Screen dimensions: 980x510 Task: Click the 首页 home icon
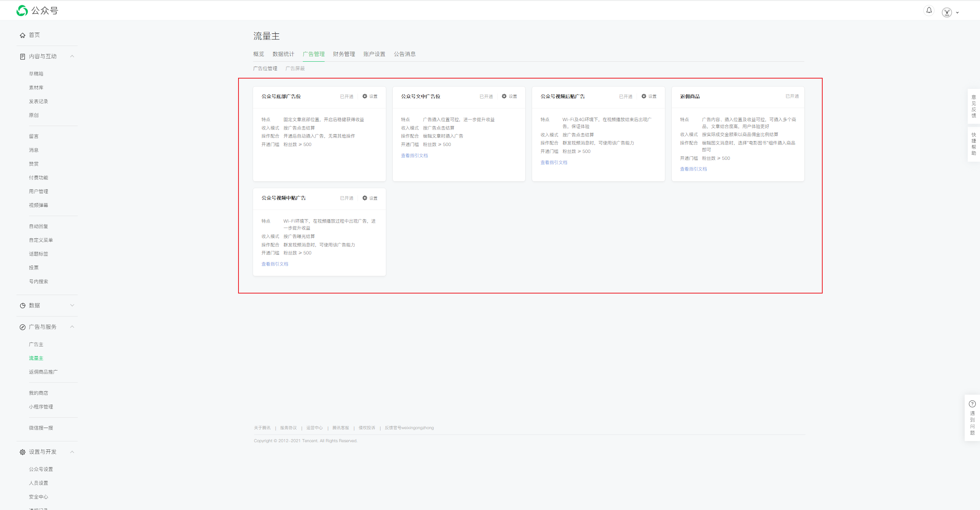[x=23, y=35]
